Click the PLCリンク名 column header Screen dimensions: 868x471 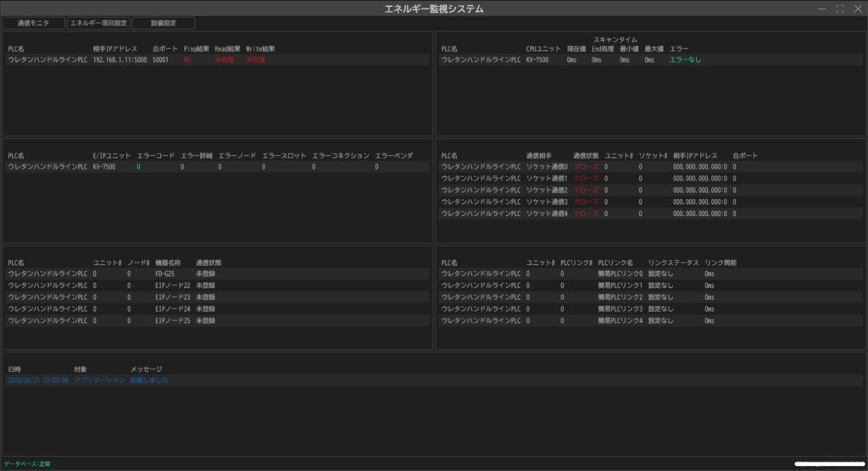615,263
